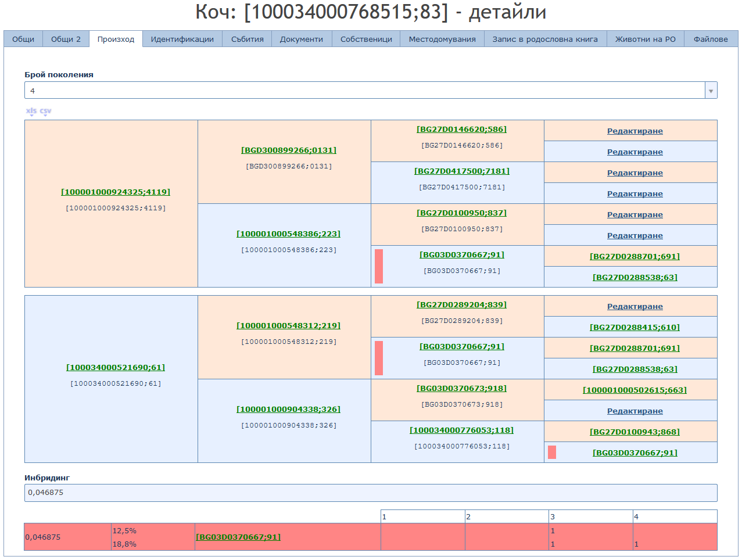This screenshot has height=560, width=742.
Task: Click the BGD300899266;0131 ancestor link
Action: point(289,150)
